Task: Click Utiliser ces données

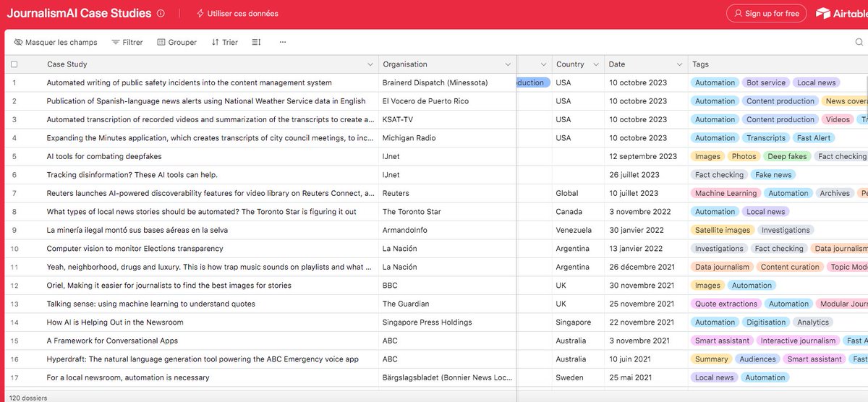Action: pos(237,14)
